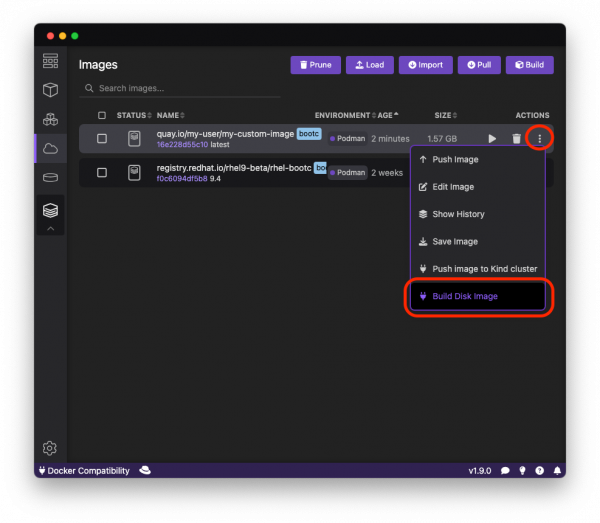Open registry.redhat.io rhel-bootc image name
This screenshot has width=600, height=523.
234,168
